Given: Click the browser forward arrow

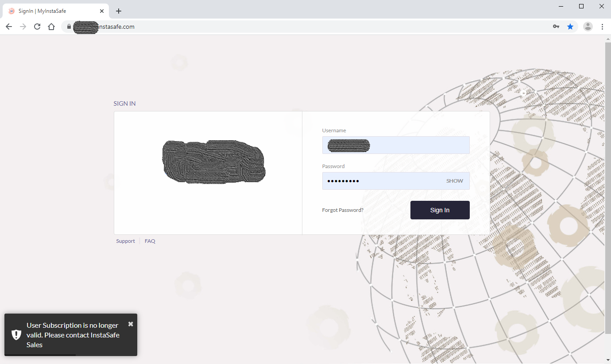Looking at the screenshot, I should tap(23, 27).
